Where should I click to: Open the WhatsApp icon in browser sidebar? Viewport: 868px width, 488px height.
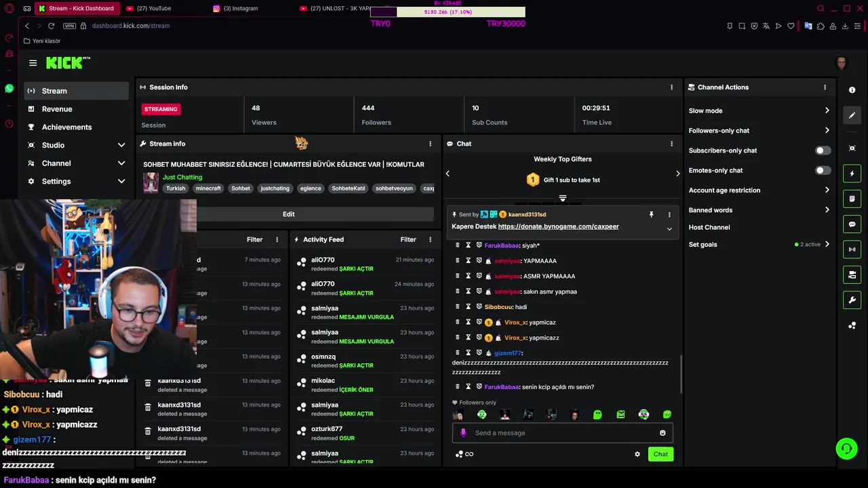pos(9,89)
